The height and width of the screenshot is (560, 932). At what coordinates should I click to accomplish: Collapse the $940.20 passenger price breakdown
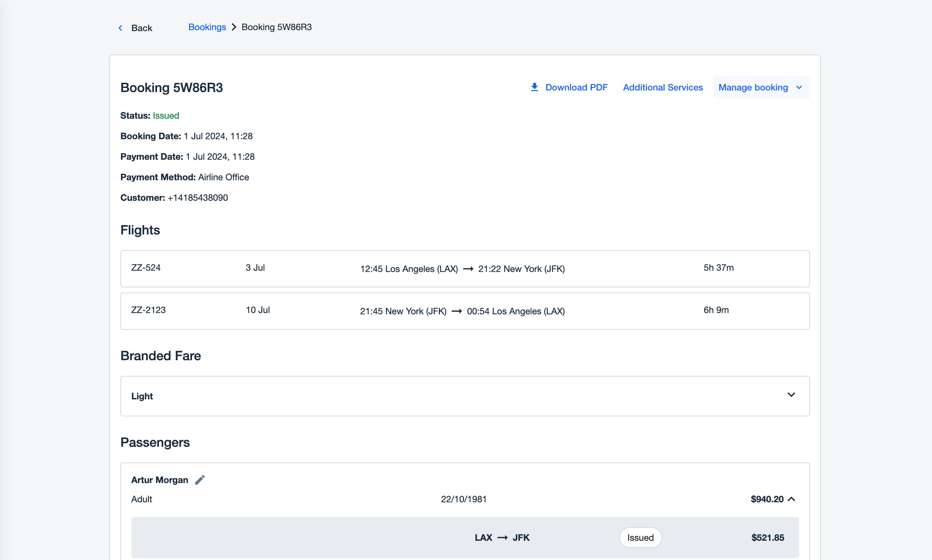pos(792,499)
